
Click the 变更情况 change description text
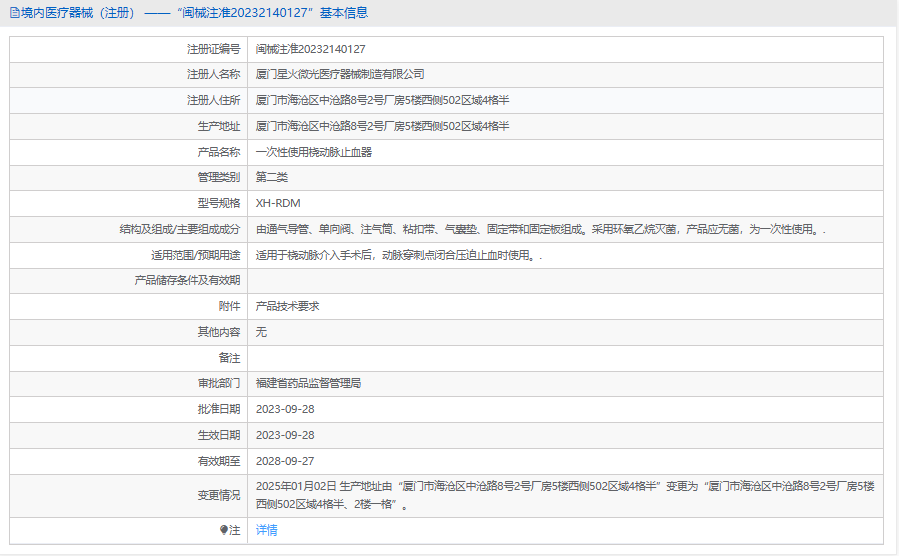565,495
